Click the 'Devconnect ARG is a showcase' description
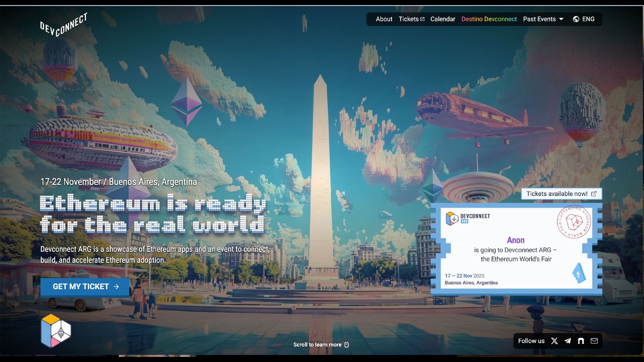 pyautogui.click(x=155, y=254)
